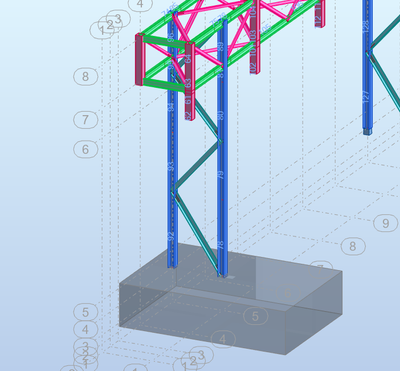
Task: Click grid axis bubble 9
Action: tap(386, 223)
